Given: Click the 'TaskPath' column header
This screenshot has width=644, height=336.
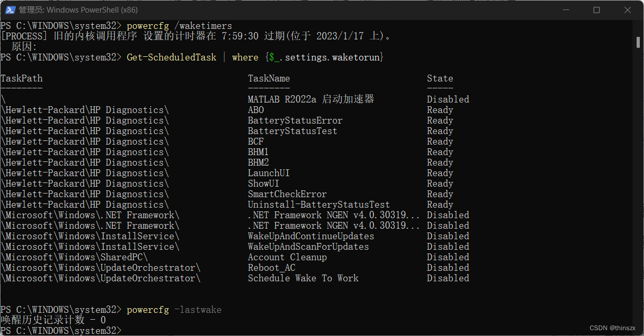Looking at the screenshot, I should [22, 78].
